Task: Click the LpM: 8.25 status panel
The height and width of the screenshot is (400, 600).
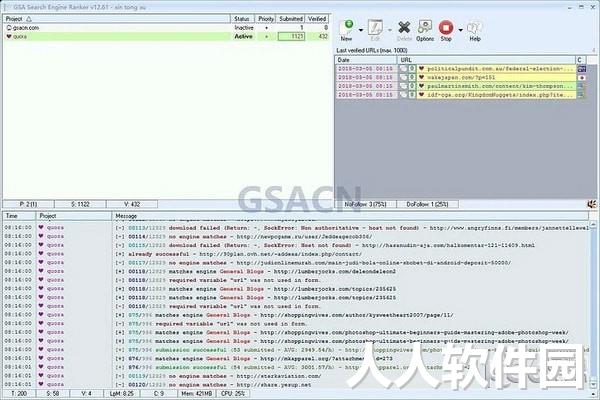Action: pos(122,393)
